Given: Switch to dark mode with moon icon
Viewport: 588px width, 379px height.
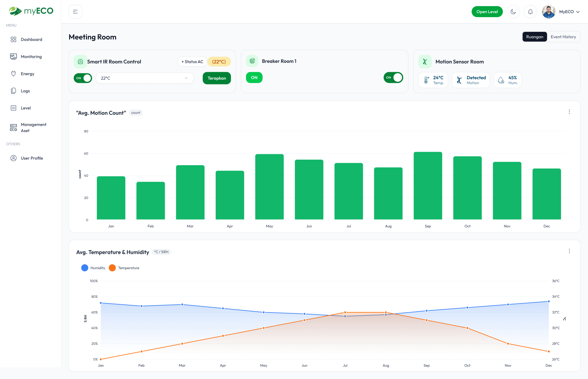Looking at the screenshot, I should (513, 11).
